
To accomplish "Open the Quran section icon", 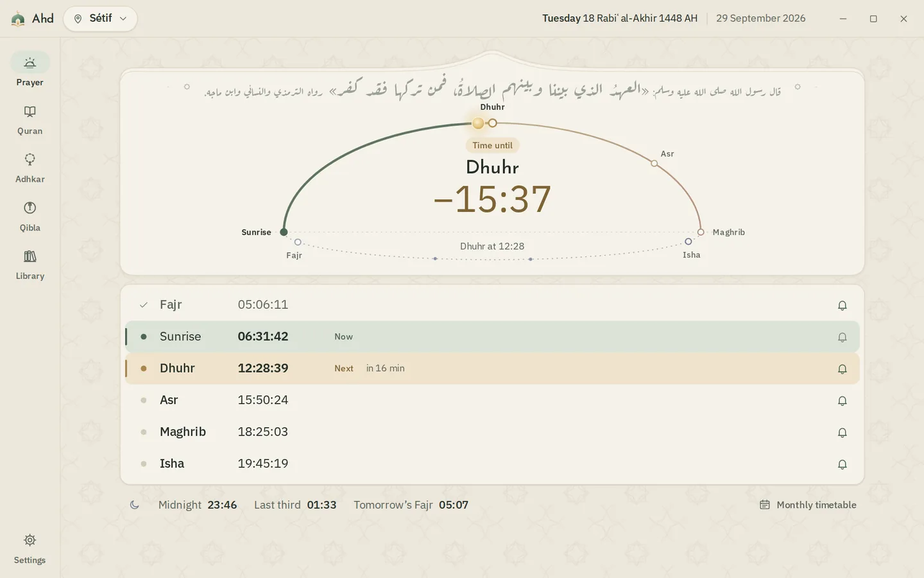I will pyautogui.click(x=30, y=112).
